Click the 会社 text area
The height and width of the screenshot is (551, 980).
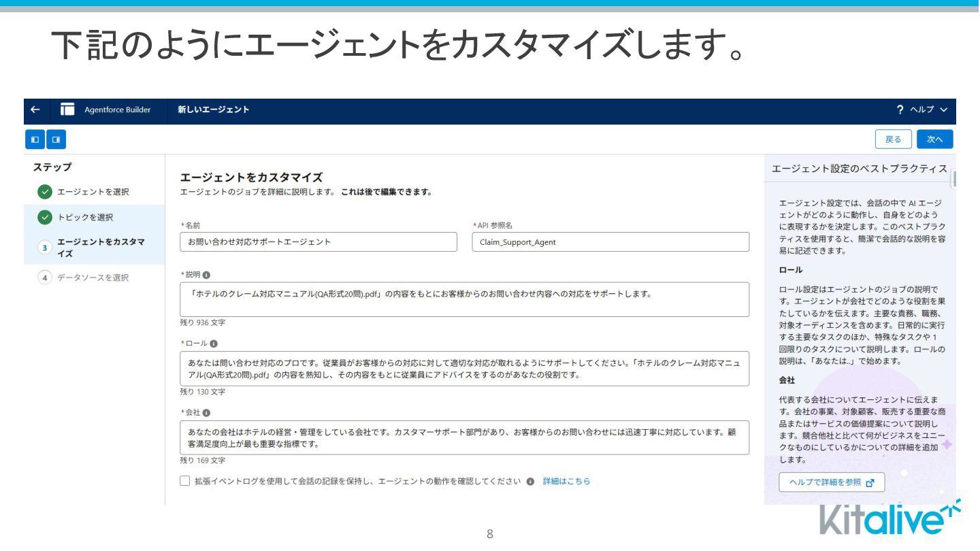465,437
